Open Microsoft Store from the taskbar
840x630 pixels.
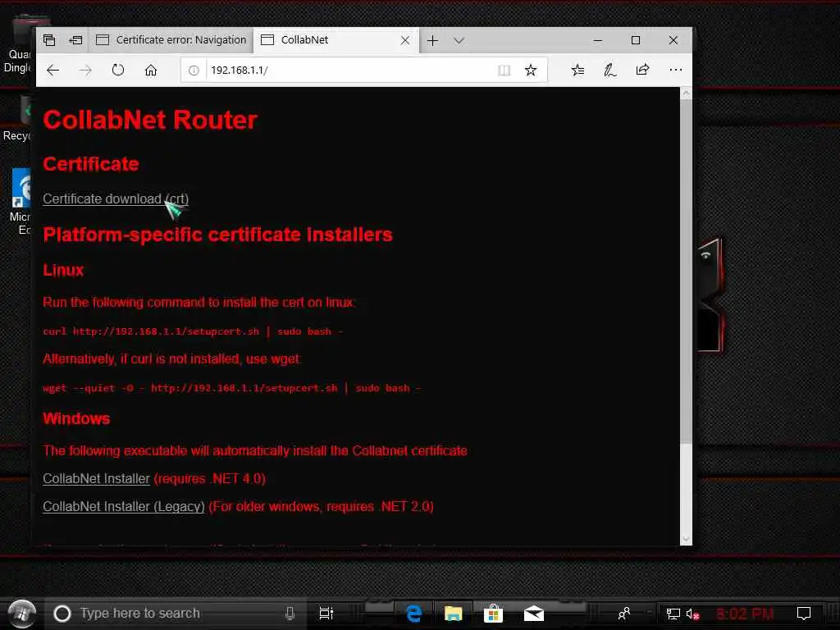pos(493,614)
